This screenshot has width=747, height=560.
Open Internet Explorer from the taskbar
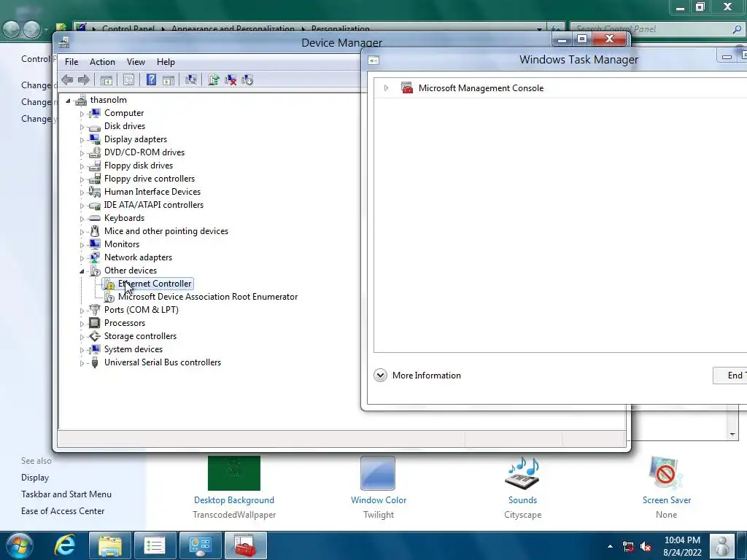(x=65, y=545)
